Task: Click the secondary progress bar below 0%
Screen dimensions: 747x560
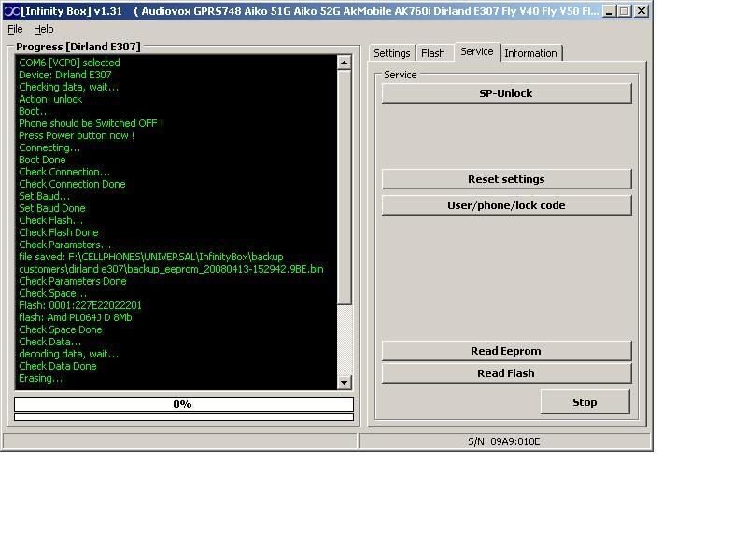Action: pos(184,417)
